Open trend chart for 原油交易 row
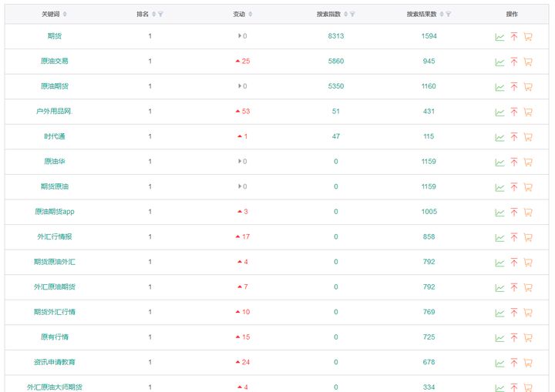Viewport: 555px width, 392px height. pos(499,62)
